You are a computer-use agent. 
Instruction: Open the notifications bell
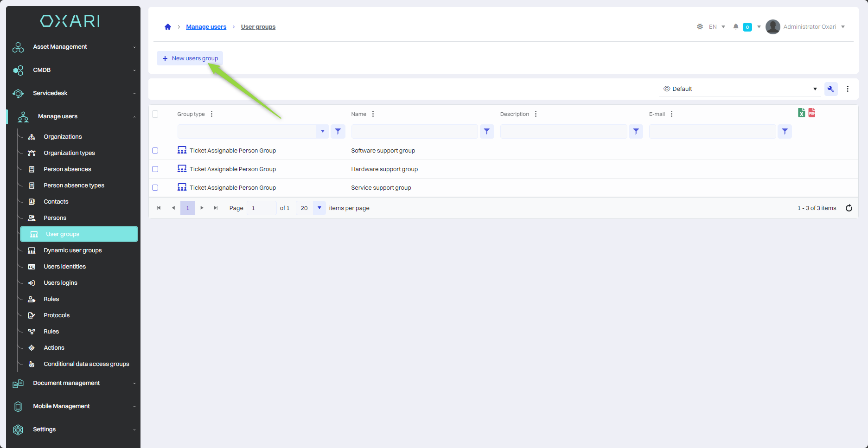point(735,27)
